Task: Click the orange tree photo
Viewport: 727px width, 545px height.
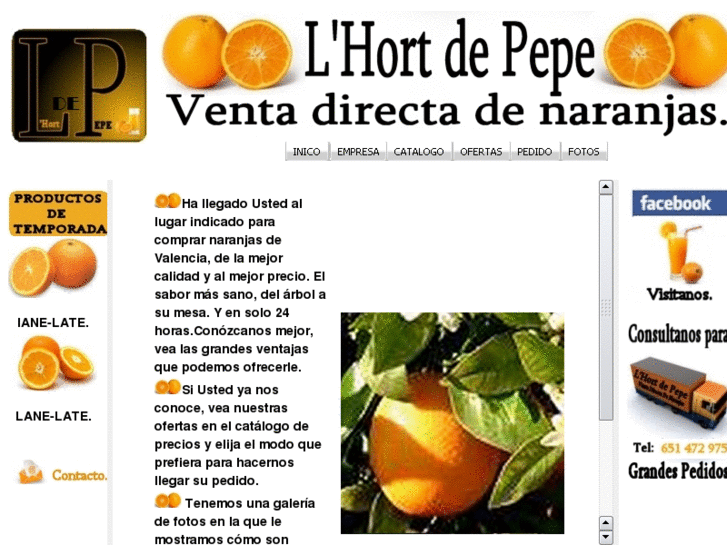Action: pos(453,423)
